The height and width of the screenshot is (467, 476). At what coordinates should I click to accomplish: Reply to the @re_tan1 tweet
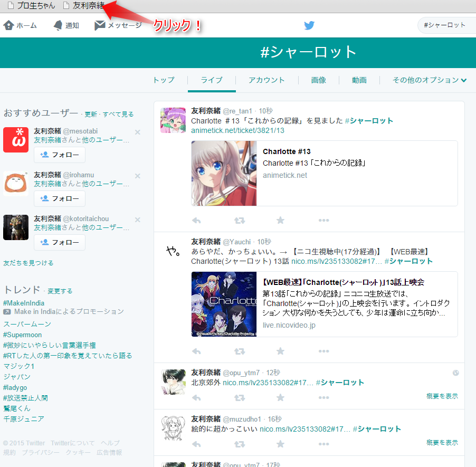[x=197, y=221]
